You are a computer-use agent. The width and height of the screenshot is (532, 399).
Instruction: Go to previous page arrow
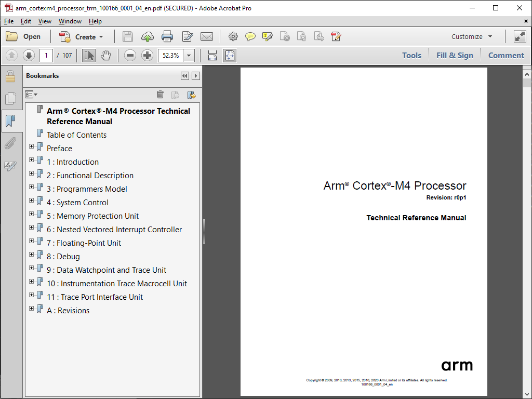pos(11,55)
